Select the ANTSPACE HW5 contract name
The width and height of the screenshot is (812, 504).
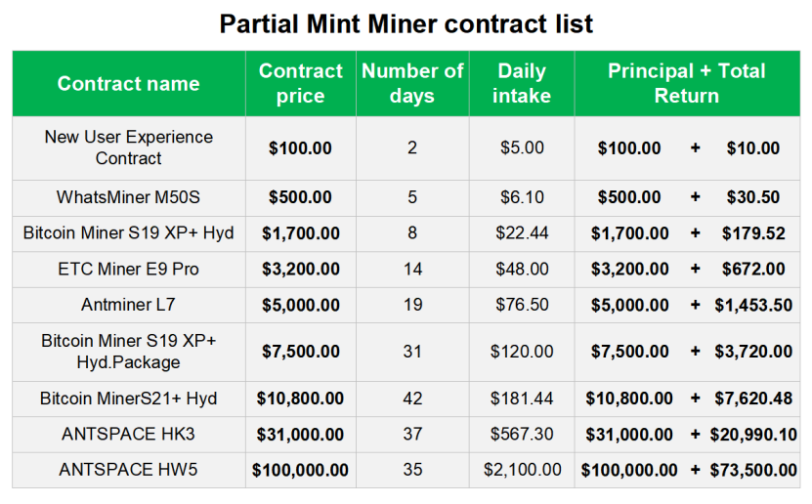pyautogui.click(x=128, y=470)
